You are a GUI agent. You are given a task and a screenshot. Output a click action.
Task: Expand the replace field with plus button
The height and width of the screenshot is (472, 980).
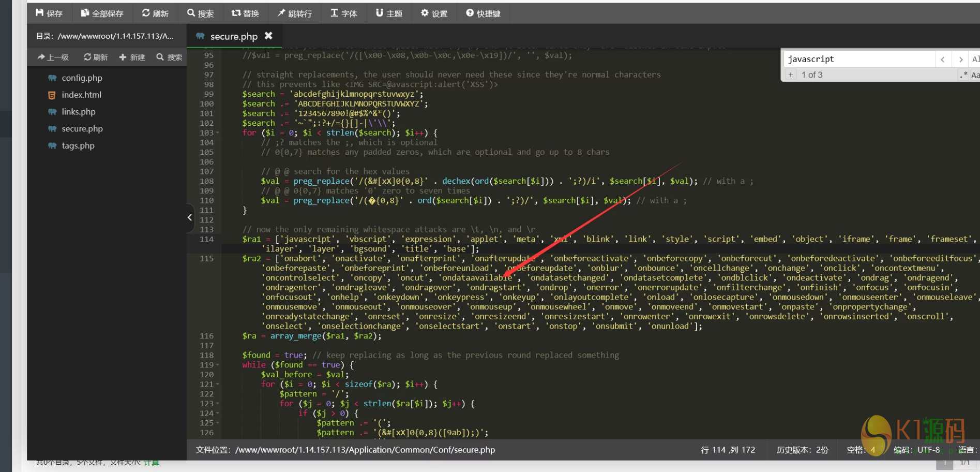pyautogui.click(x=790, y=75)
